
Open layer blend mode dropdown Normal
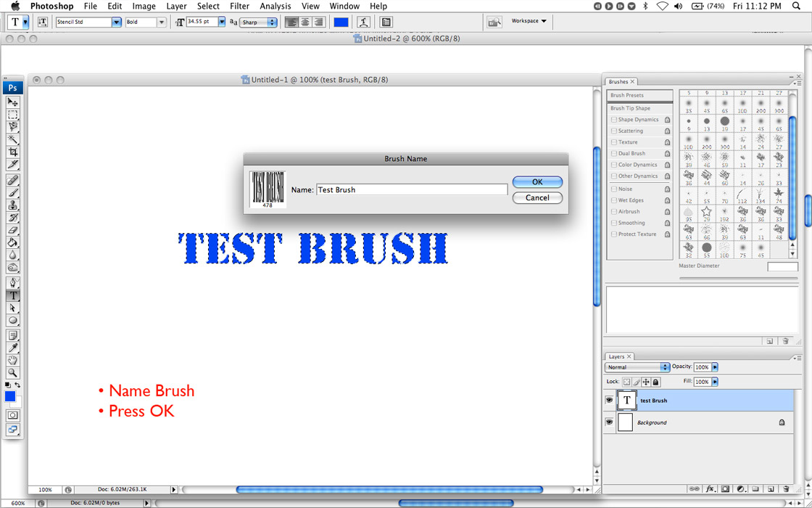tap(637, 367)
